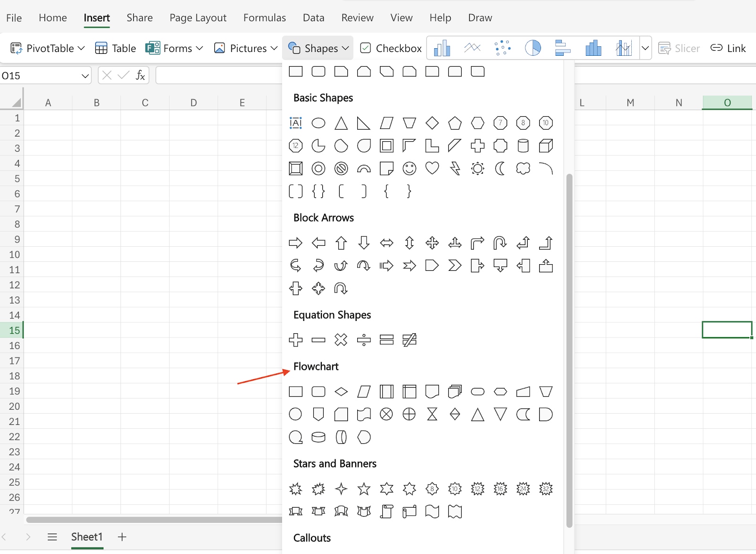The height and width of the screenshot is (554, 756).
Task: Insert a Checkbox control
Action: pos(391,48)
